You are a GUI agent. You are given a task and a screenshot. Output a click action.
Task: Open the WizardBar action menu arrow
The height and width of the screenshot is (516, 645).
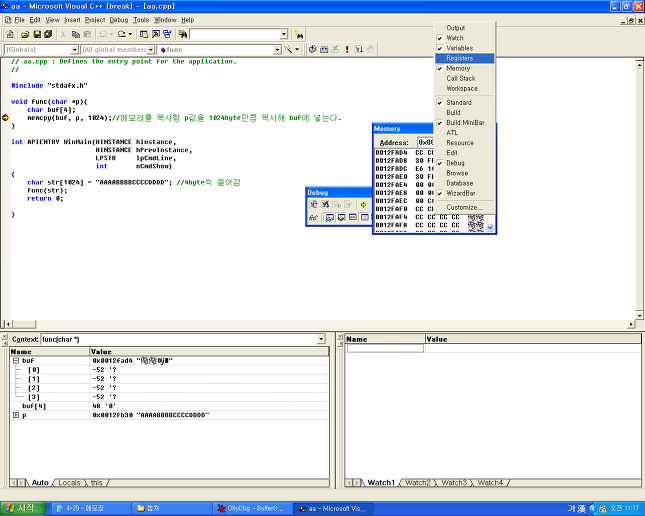[x=297, y=49]
